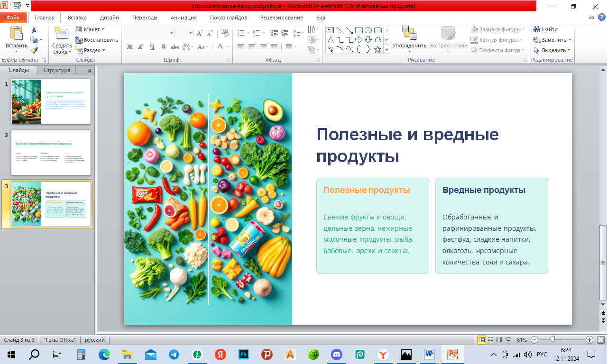
Task: Center-align text in the Абзац group
Action: 252,46
